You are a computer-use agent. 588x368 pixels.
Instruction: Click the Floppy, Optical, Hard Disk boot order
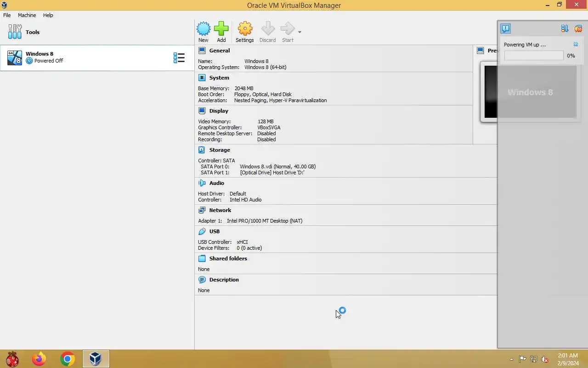click(x=263, y=94)
